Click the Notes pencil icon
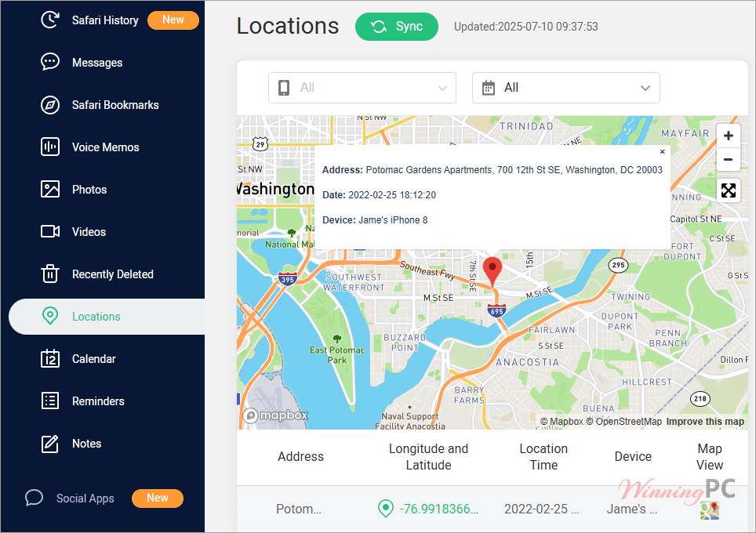756x533 pixels. click(50, 444)
